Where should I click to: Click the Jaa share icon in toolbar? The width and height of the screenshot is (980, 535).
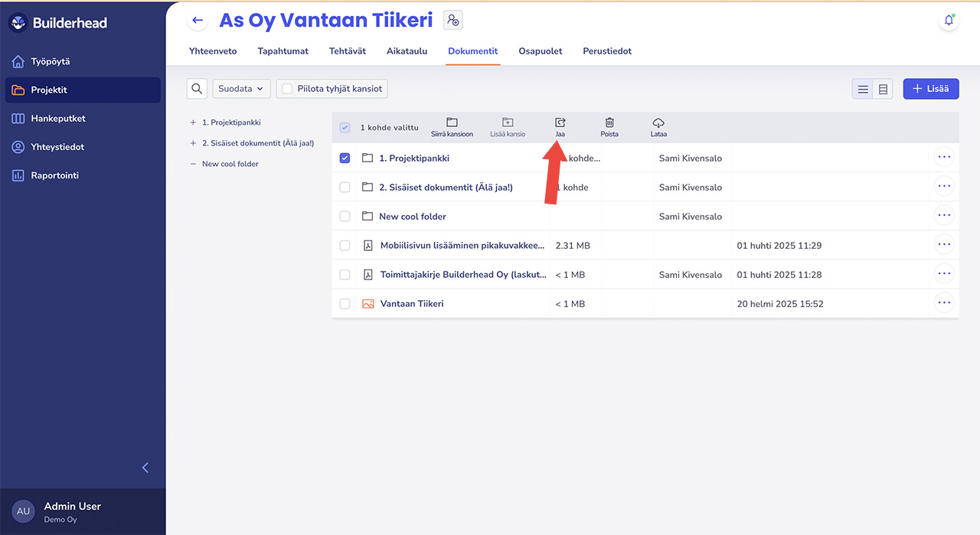point(560,123)
